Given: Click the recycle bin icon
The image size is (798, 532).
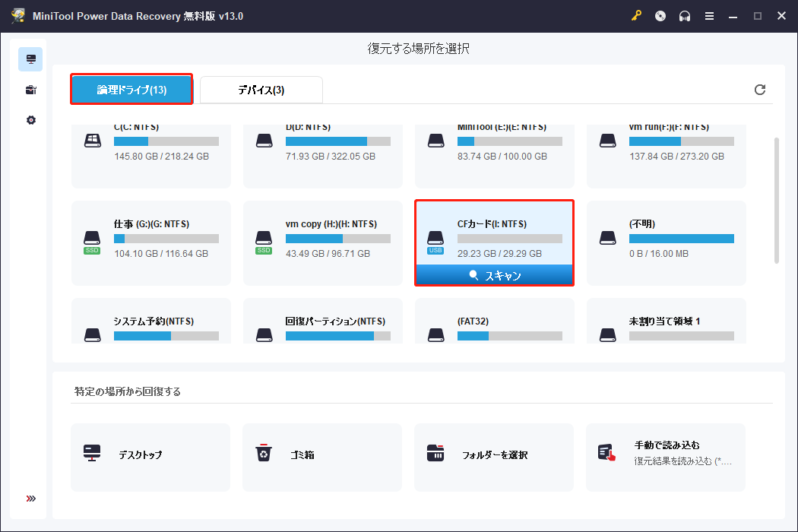Looking at the screenshot, I should tap(264, 453).
